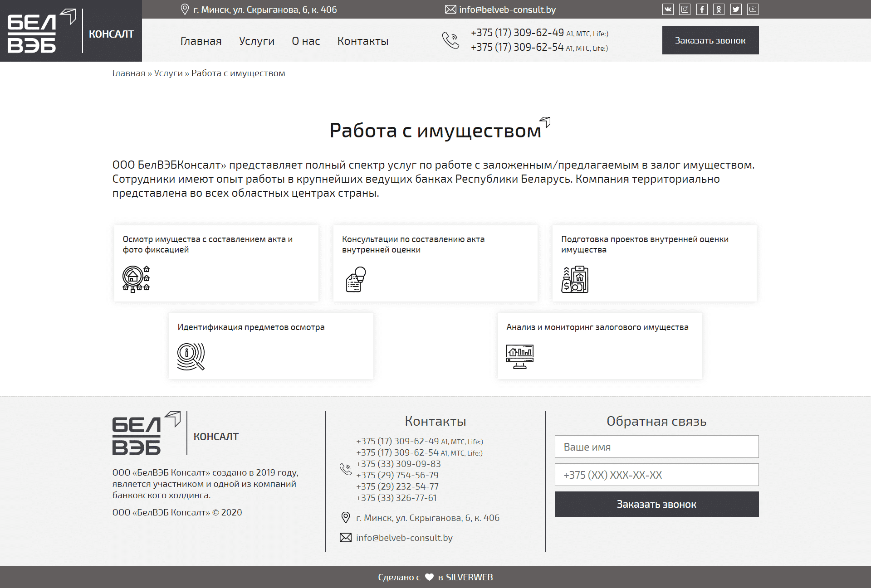Open the Facebook social icon
Screen dimensions: 871x588
coord(702,9)
